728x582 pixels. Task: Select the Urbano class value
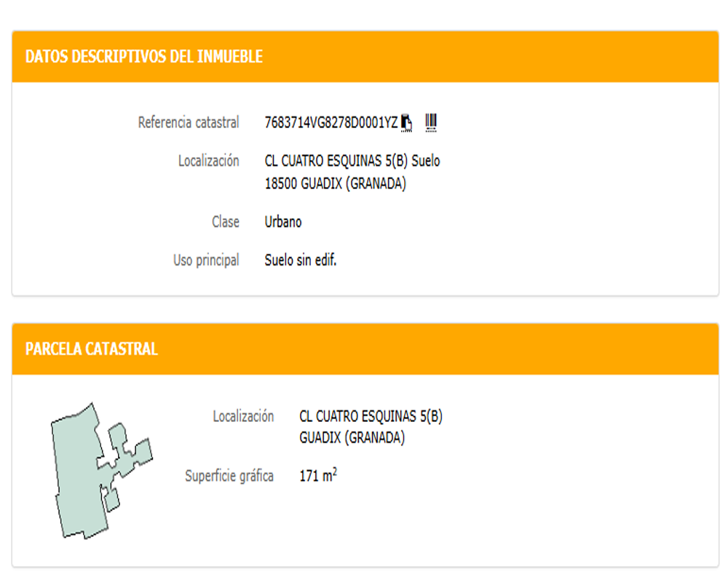283,222
